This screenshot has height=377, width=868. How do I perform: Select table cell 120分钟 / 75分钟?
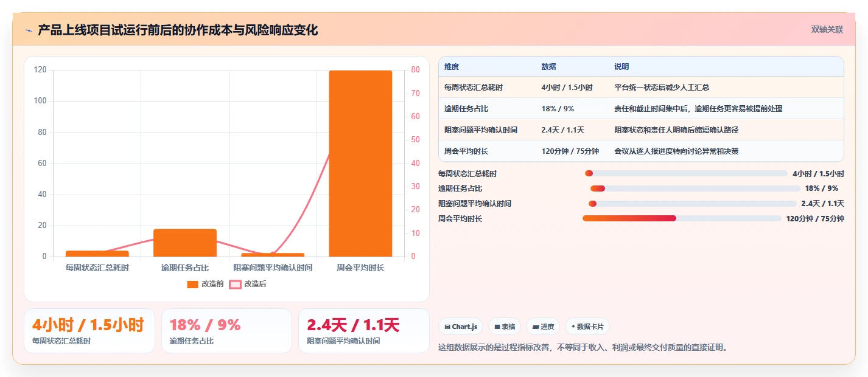pyautogui.click(x=570, y=151)
